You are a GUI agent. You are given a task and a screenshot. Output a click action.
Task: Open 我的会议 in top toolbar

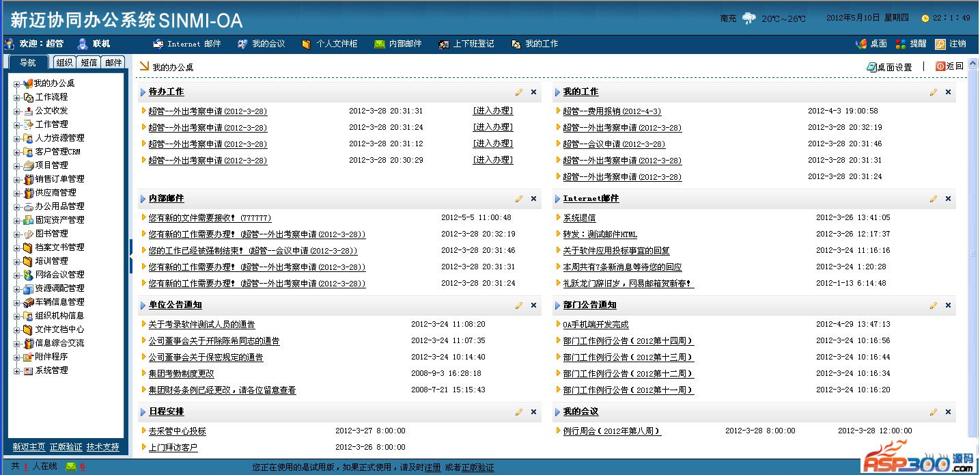coord(261,44)
